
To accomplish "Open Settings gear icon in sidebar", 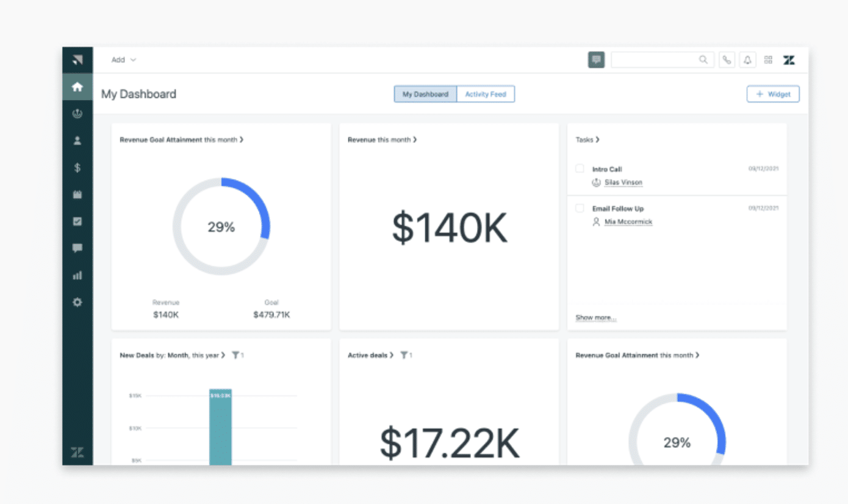I will coord(77,302).
